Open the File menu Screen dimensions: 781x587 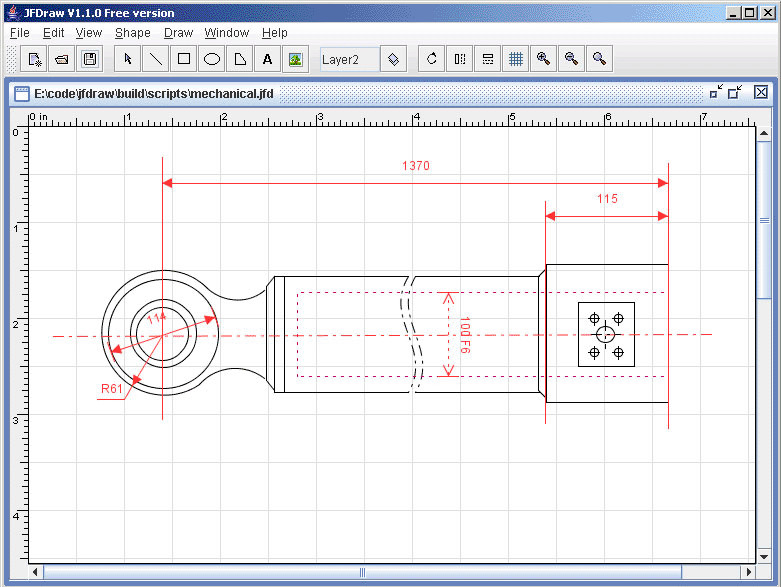[20, 33]
